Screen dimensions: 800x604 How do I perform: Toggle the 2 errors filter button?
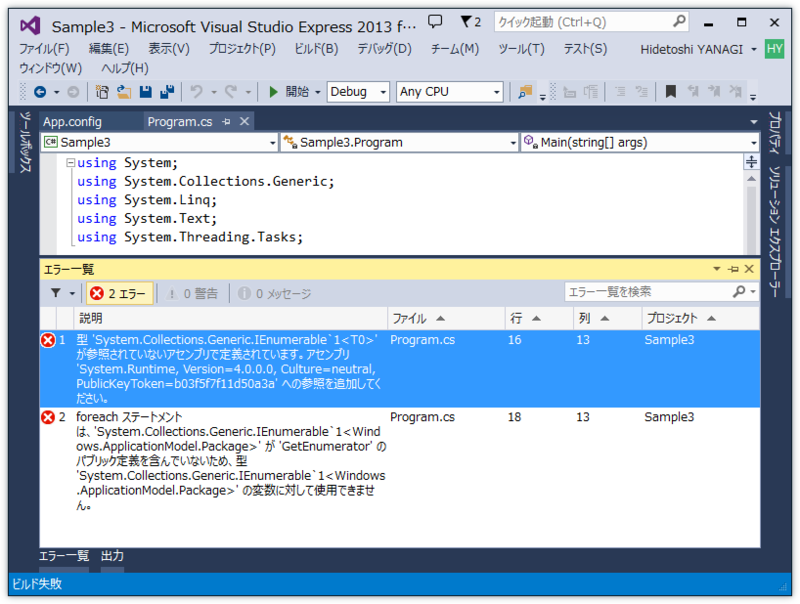tap(119, 293)
